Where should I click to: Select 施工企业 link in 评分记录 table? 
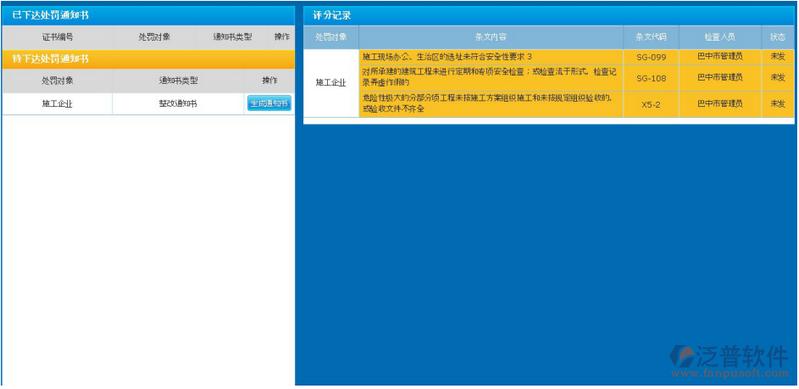click(331, 83)
